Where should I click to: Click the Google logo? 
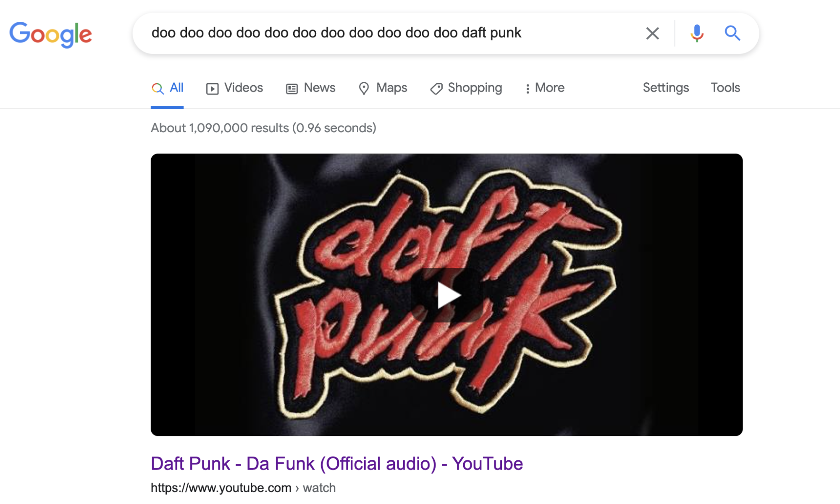coord(50,34)
